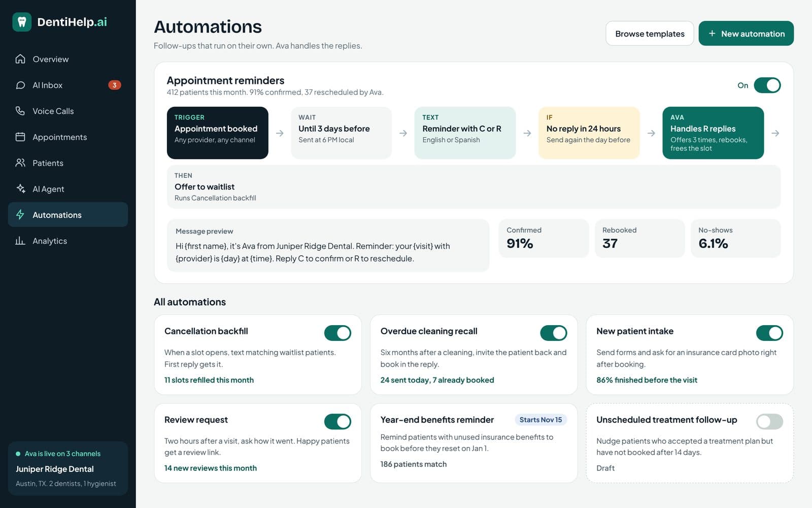The width and height of the screenshot is (812, 508).
Task: Toggle the Review request automation
Action: pos(337,421)
